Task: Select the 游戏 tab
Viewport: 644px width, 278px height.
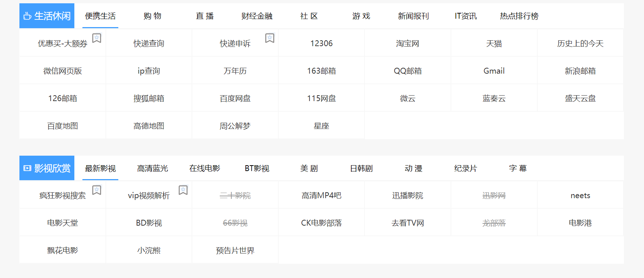Action: [x=361, y=16]
